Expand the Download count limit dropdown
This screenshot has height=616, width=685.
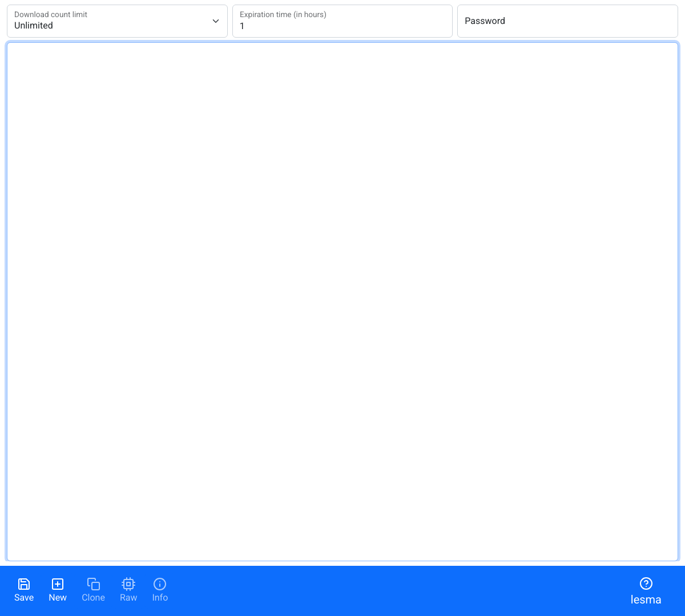click(x=117, y=21)
